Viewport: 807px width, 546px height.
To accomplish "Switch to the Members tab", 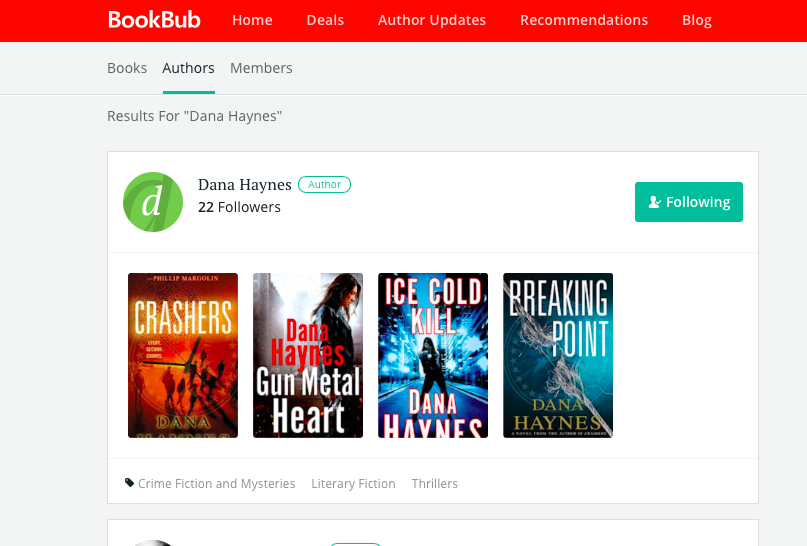I will pos(261,68).
